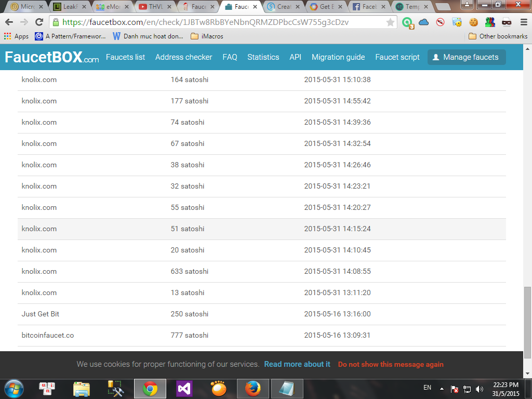Viewport: 532px width, 399px height.
Task: Open the volume control in system tray
Action: coord(480,389)
